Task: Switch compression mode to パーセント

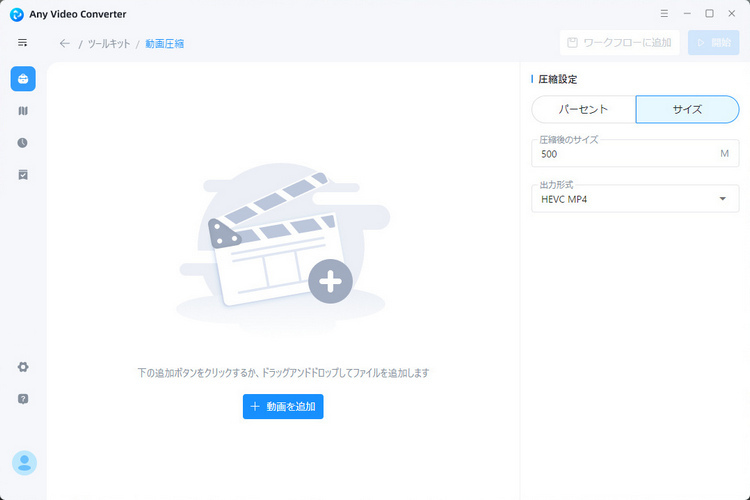Action: [583, 109]
